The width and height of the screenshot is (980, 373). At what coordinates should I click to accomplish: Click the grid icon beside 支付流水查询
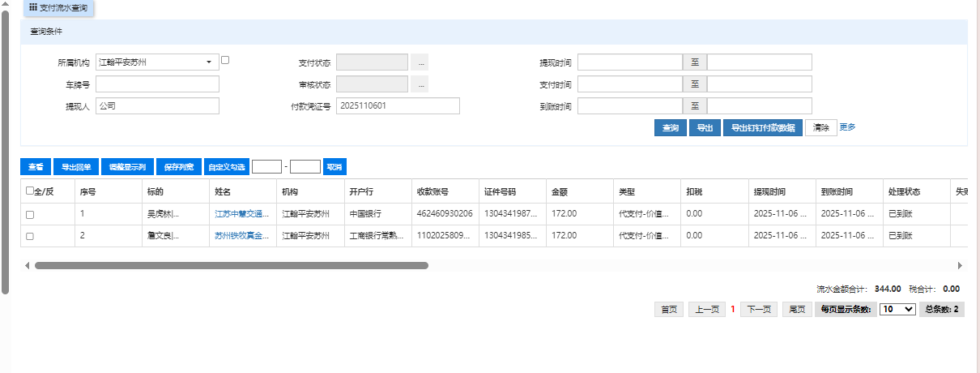pos(32,6)
